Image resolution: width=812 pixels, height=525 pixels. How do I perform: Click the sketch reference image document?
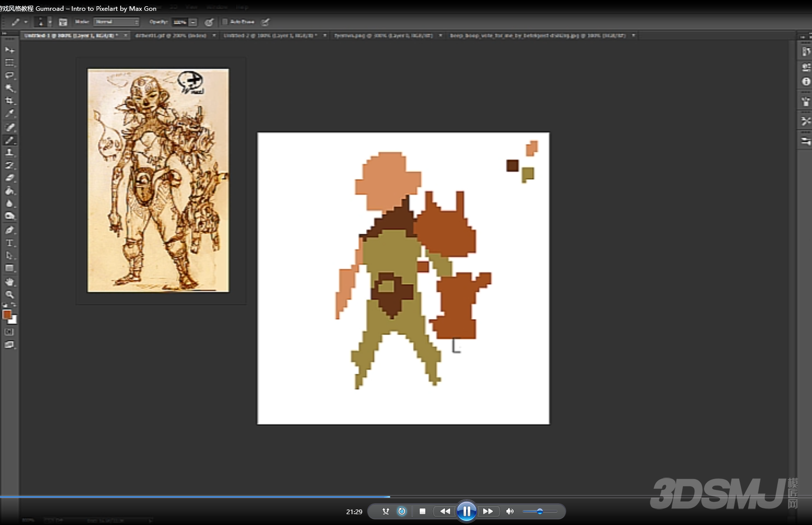pos(158,180)
